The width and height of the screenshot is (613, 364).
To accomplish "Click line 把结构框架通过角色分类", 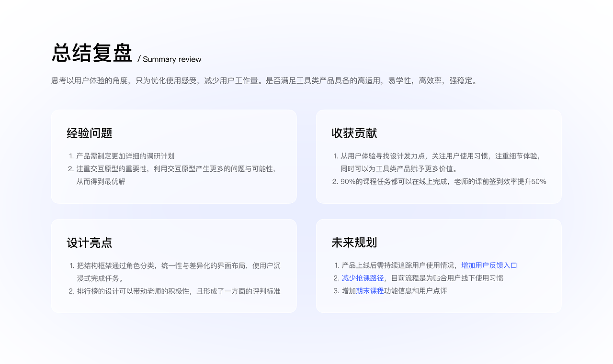I will 179,265.
